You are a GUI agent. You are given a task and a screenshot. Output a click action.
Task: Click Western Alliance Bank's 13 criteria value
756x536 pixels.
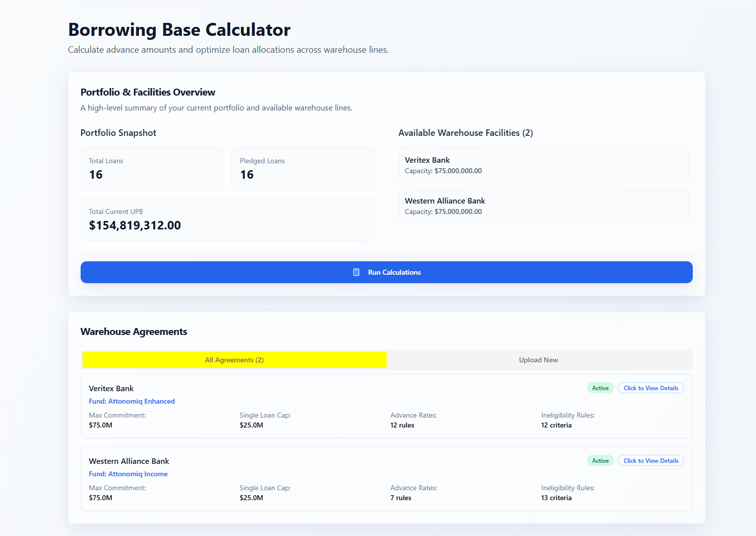[556, 498]
